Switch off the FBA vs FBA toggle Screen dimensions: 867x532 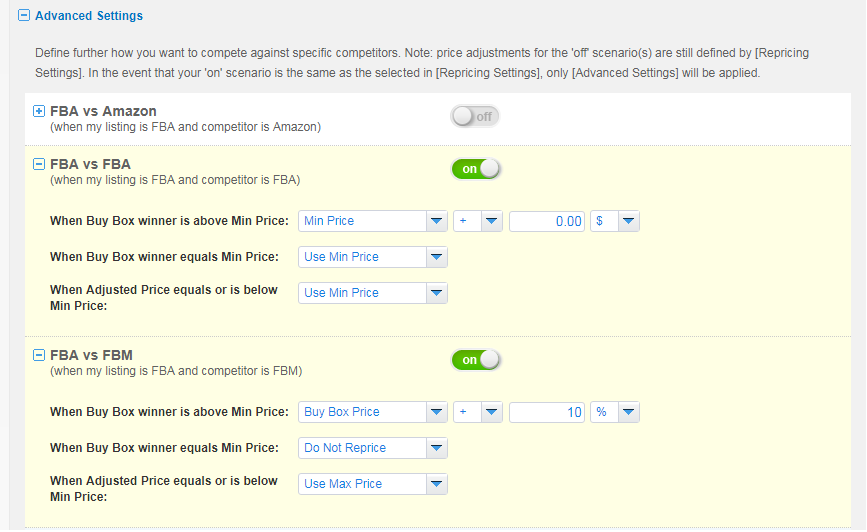click(x=476, y=169)
